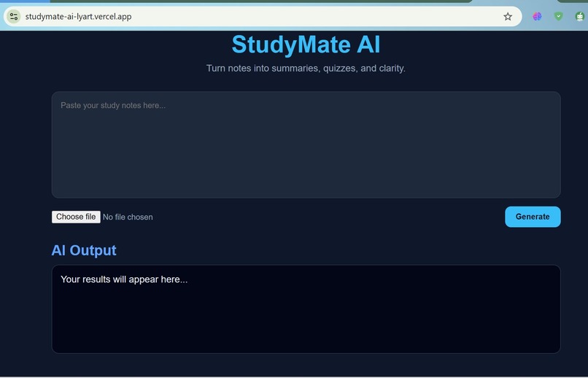Click the StudyMate AI heading
588x378 pixels.
306,45
